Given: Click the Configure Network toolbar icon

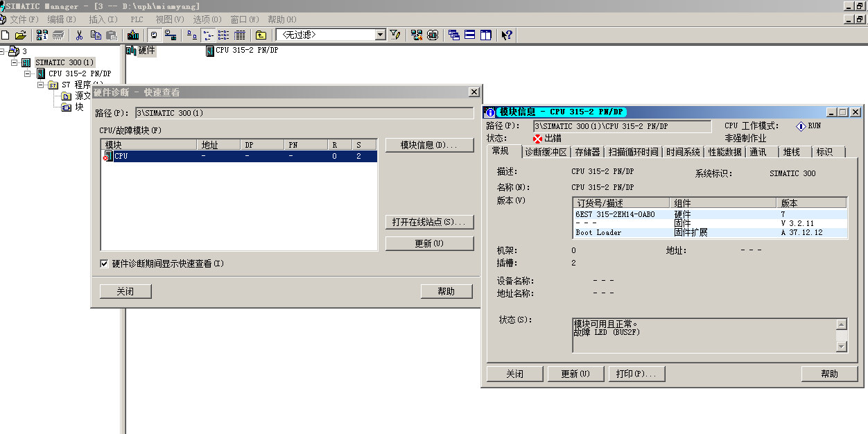Looking at the screenshot, I should pos(417,35).
